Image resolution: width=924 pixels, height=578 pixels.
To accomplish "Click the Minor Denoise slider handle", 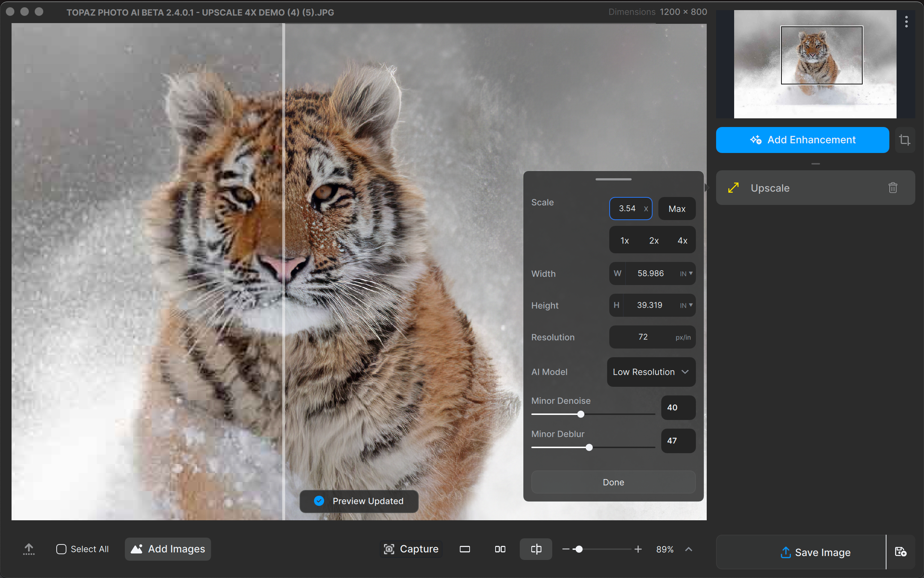I will [580, 415].
